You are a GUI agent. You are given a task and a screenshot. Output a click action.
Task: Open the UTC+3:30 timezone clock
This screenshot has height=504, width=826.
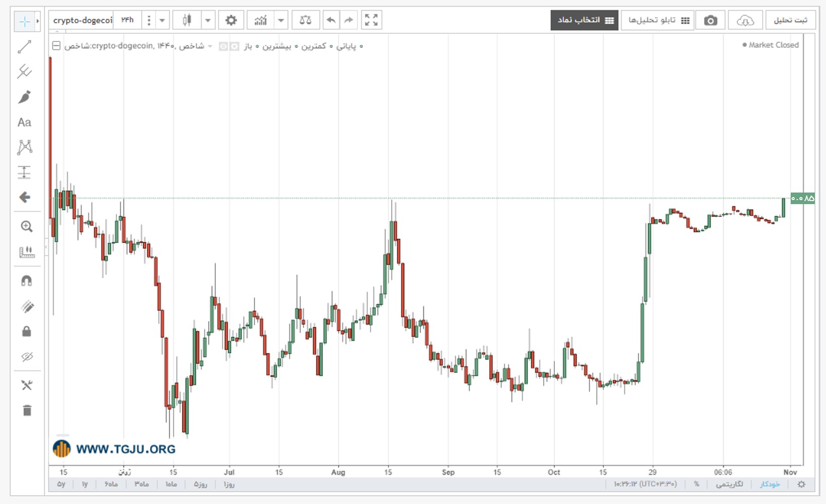tap(645, 484)
